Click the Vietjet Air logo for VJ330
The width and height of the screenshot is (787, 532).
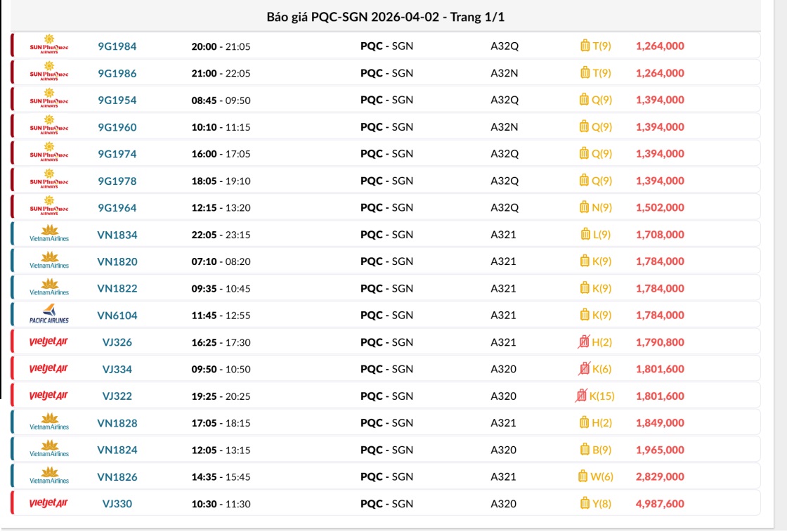tap(49, 503)
